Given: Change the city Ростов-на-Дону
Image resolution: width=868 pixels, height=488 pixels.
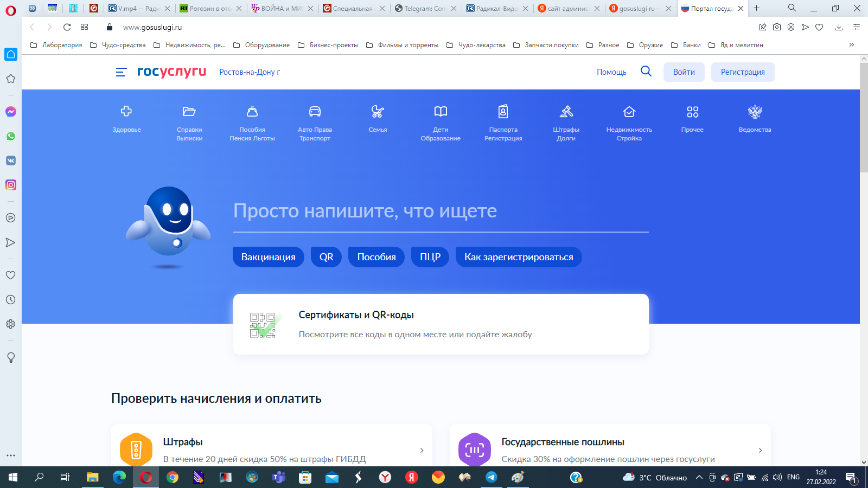Looking at the screenshot, I should coord(251,72).
